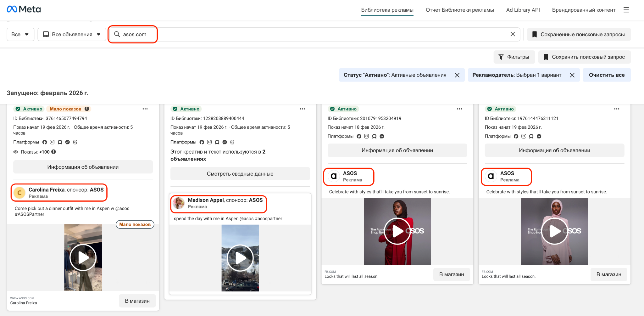Image resolution: width=644 pixels, height=316 pixels.
Task: Expand the "Все" dropdown
Action: (x=20, y=34)
